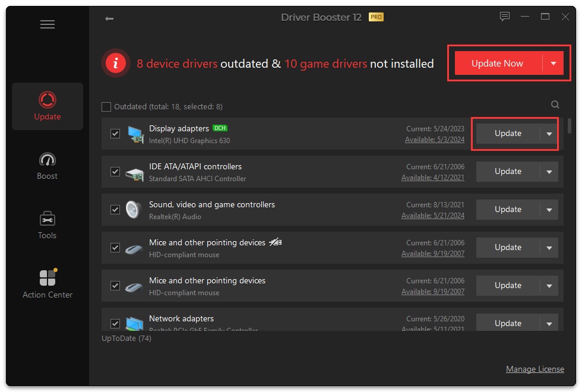Expand the second HID mouse Update dropdown arrow
Image resolution: width=582 pixels, height=392 pixels.
[549, 286]
